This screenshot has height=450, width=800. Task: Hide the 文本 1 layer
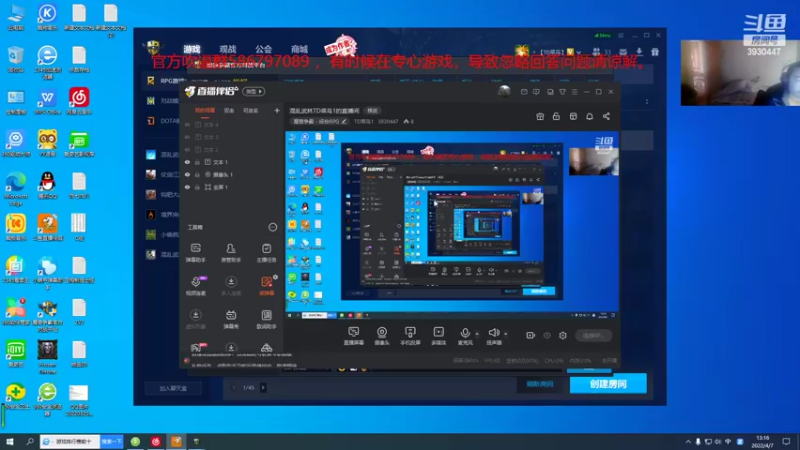(187, 162)
